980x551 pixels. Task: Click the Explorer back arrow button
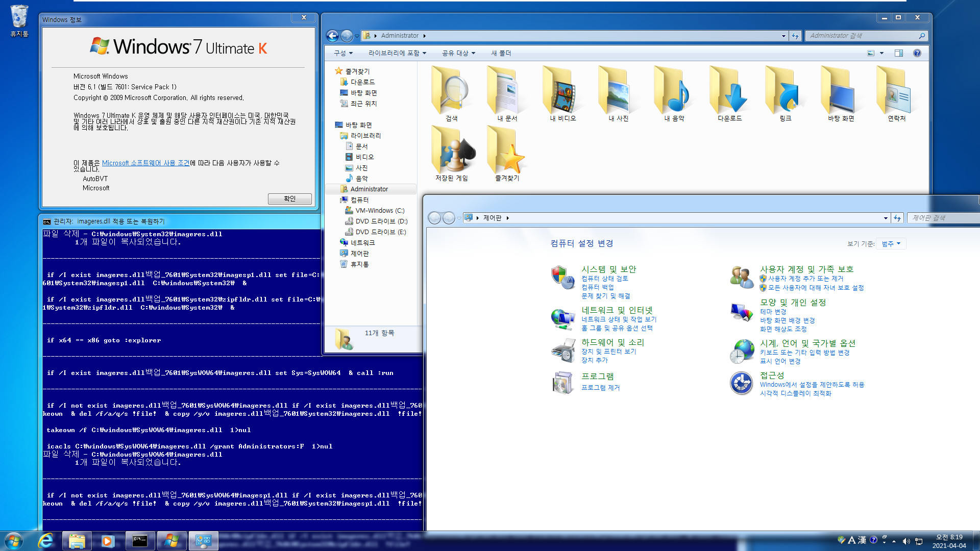pyautogui.click(x=332, y=36)
